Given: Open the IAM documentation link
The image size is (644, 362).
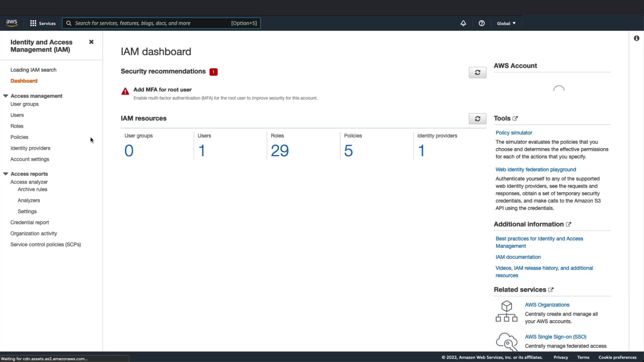Looking at the screenshot, I should click(x=518, y=257).
